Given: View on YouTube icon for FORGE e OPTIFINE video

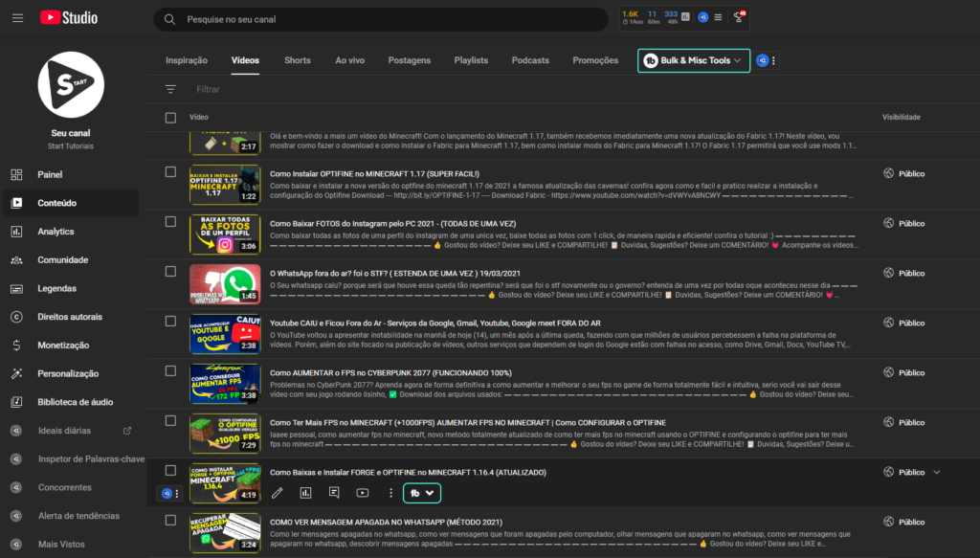Looking at the screenshot, I should coord(363,493).
